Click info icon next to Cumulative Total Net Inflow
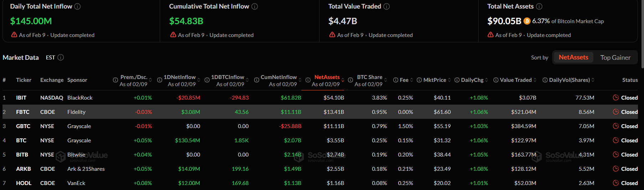Image resolution: width=644 pixels, height=190 pixels. [255, 6]
